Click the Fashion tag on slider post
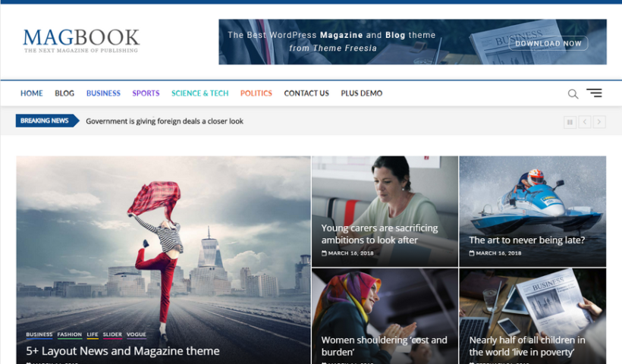622x364 pixels. pyautogui.click(x=70, y=334)
